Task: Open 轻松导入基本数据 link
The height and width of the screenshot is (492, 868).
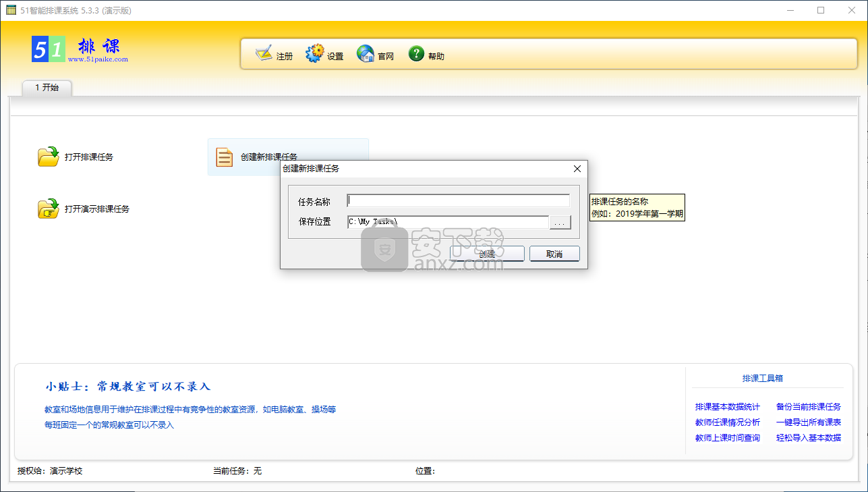Action: tap(809, 438)
